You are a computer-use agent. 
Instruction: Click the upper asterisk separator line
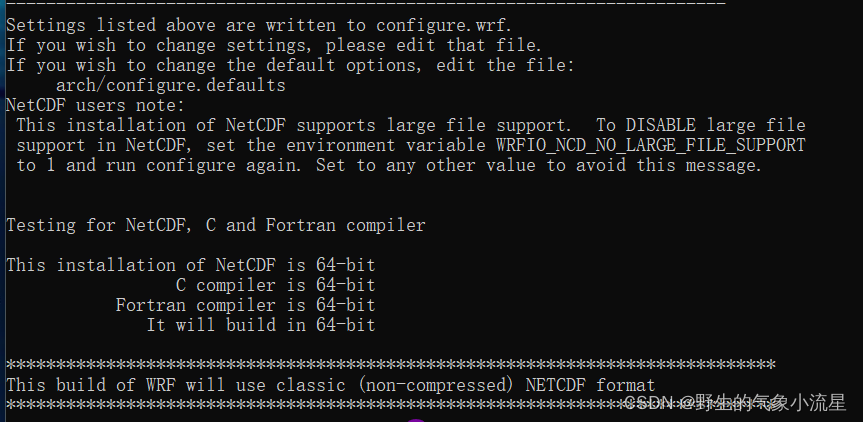(x=391, y=365)
